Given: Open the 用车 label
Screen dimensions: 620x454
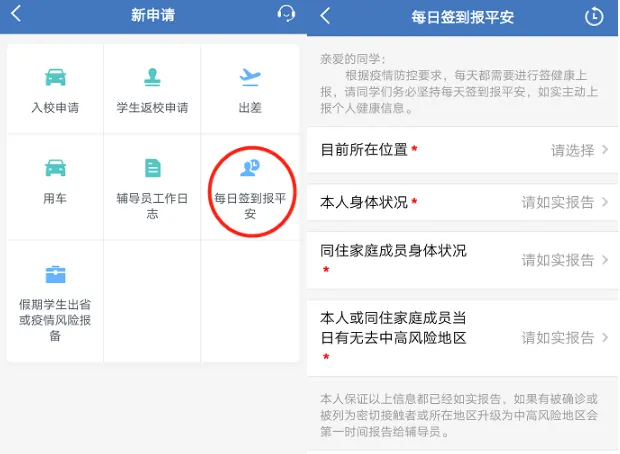Looking at the screenshot, I should [x=55, y=198].
